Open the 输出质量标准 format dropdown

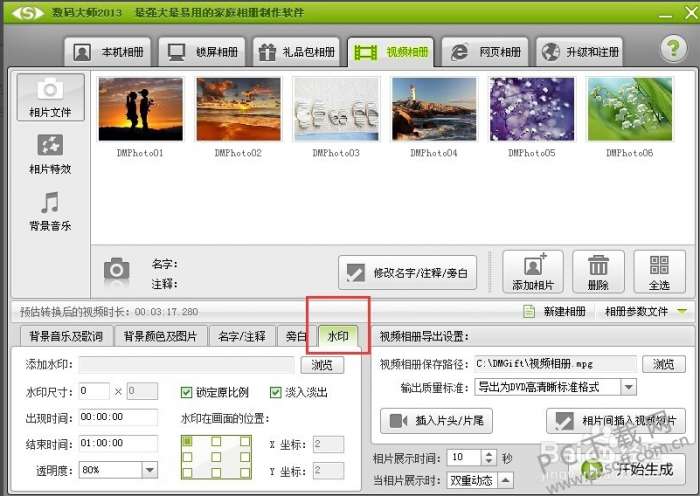click(x=629, y=387)
